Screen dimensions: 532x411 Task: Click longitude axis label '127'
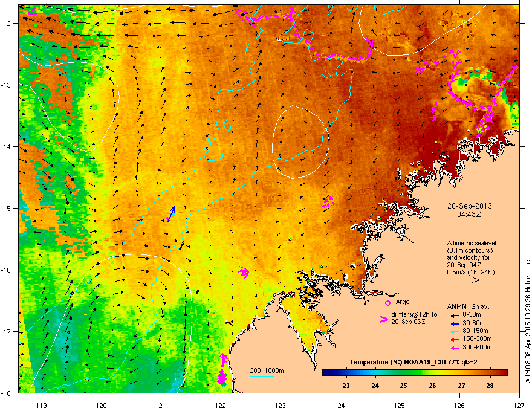[519, 405]
